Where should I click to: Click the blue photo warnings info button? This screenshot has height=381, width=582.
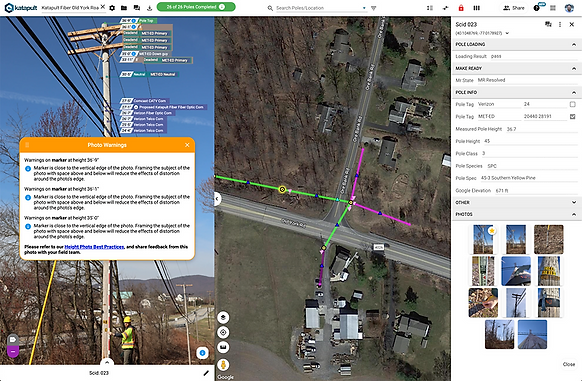202,353
